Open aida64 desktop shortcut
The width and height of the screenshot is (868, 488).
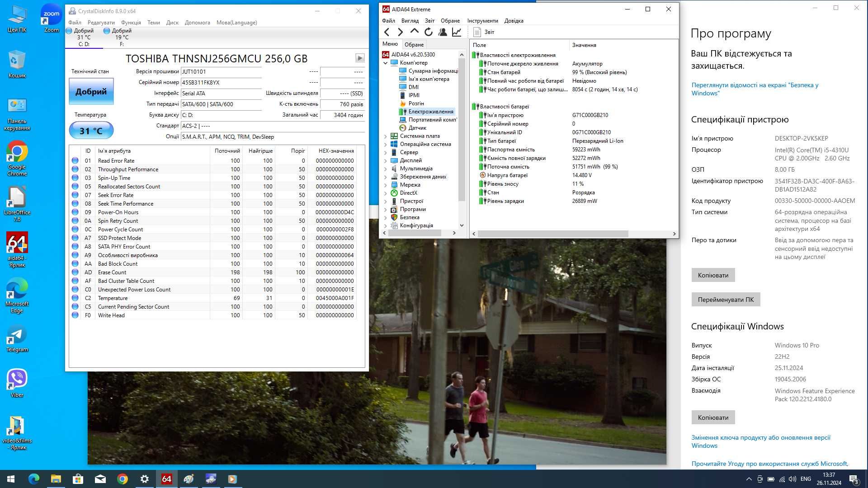click(17, 250)
